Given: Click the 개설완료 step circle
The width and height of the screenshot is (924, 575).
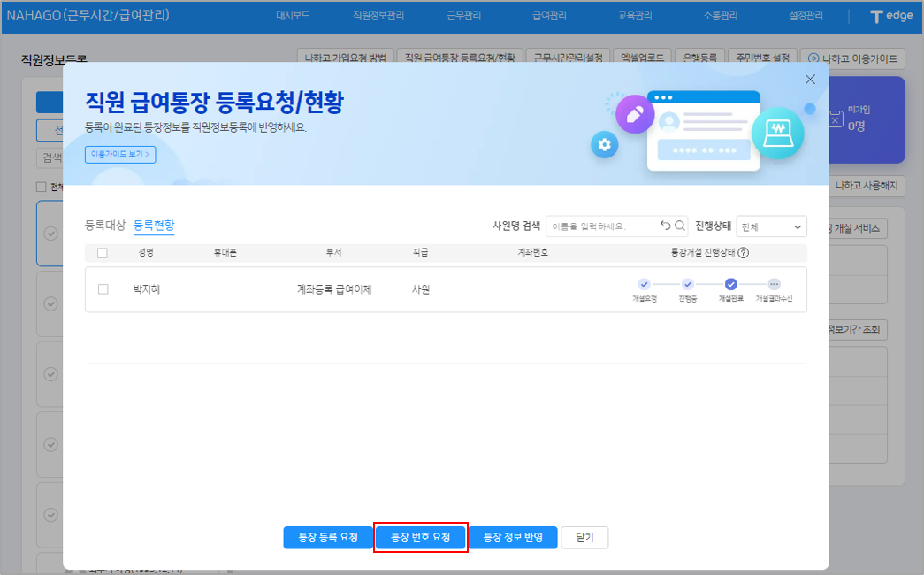Looking at the screenshot, I should 731,285.
